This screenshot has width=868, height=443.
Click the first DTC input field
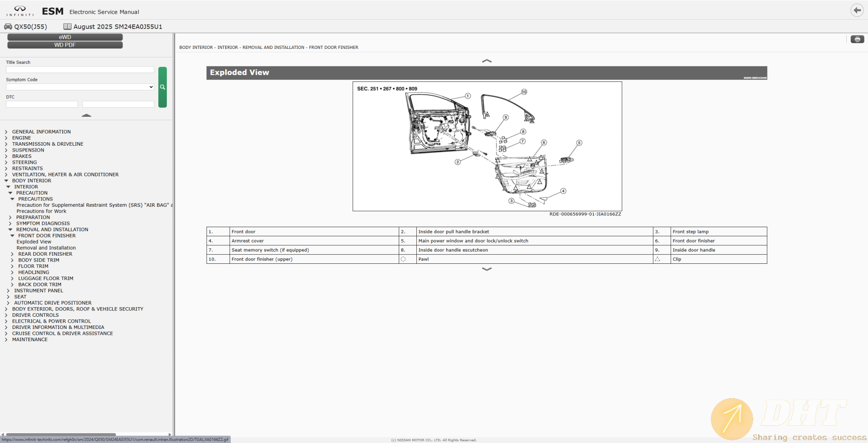(42, 104)
